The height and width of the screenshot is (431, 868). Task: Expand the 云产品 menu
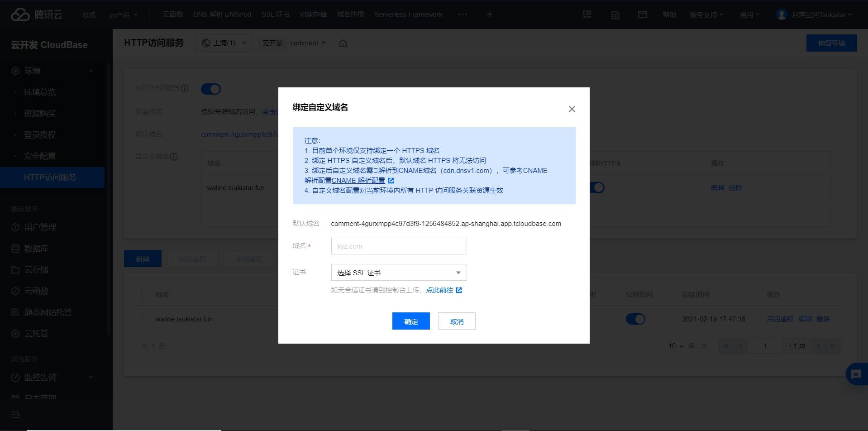click(x=123, y=14)
